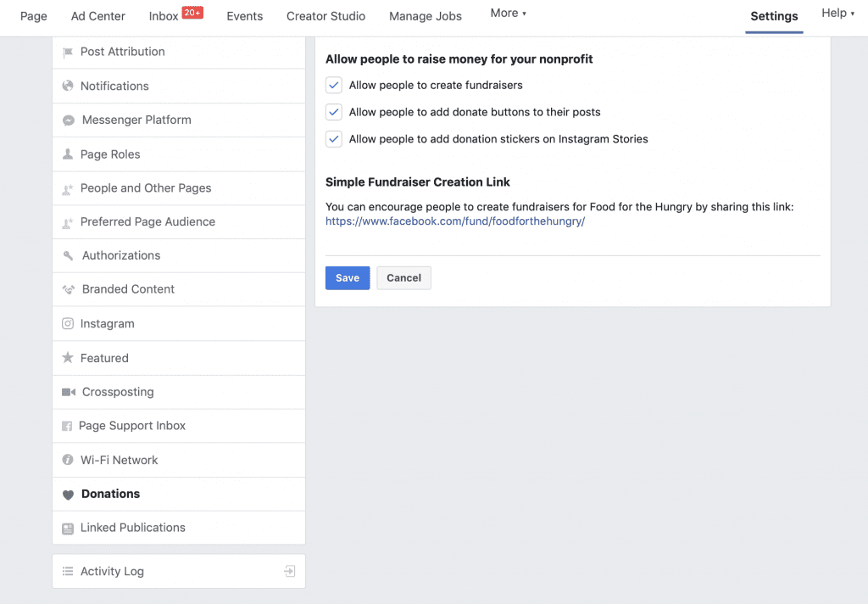Uncheck Allow people to create fundraisers
The height and width of the screenshot is (604, 868).
334,86
